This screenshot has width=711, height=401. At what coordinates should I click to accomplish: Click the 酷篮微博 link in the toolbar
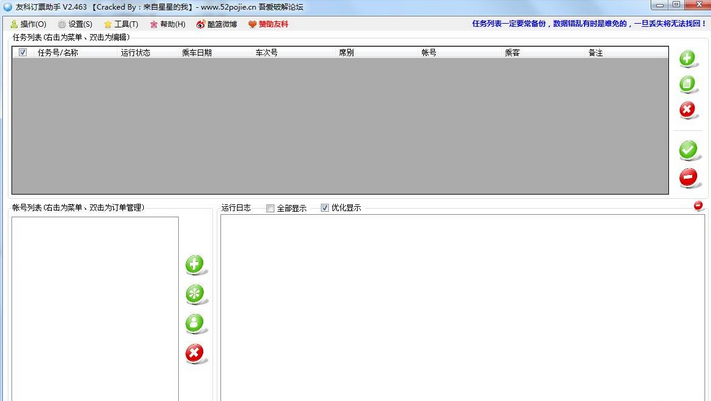point(216,24)
